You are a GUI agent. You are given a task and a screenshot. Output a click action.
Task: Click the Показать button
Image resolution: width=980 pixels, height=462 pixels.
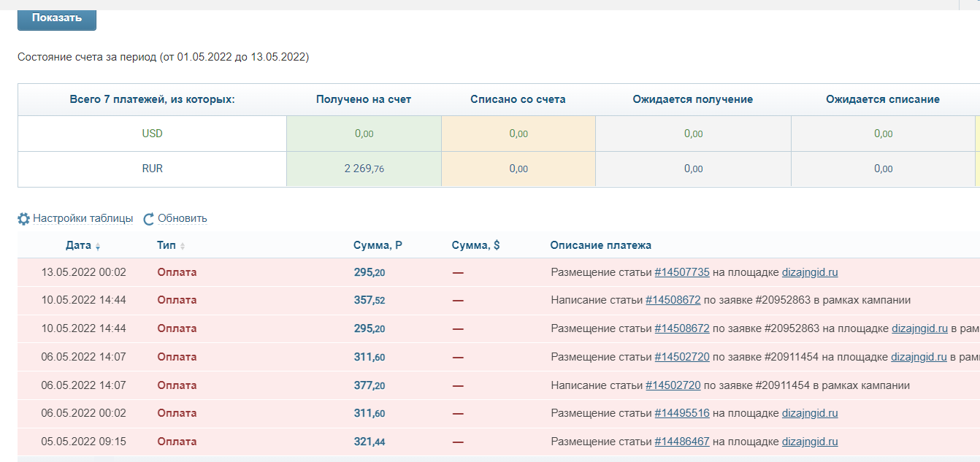(56, 18)
